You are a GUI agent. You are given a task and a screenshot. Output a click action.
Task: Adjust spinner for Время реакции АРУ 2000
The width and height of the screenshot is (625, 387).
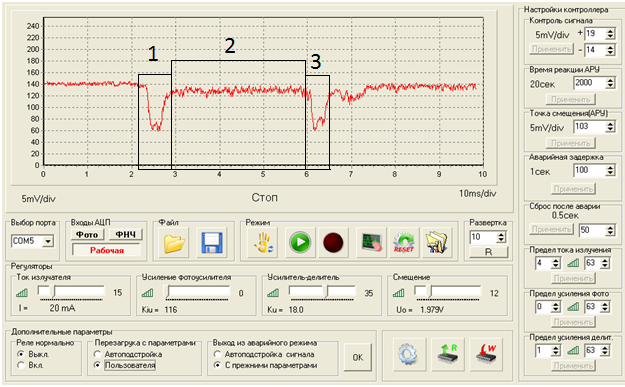[610, 83]
